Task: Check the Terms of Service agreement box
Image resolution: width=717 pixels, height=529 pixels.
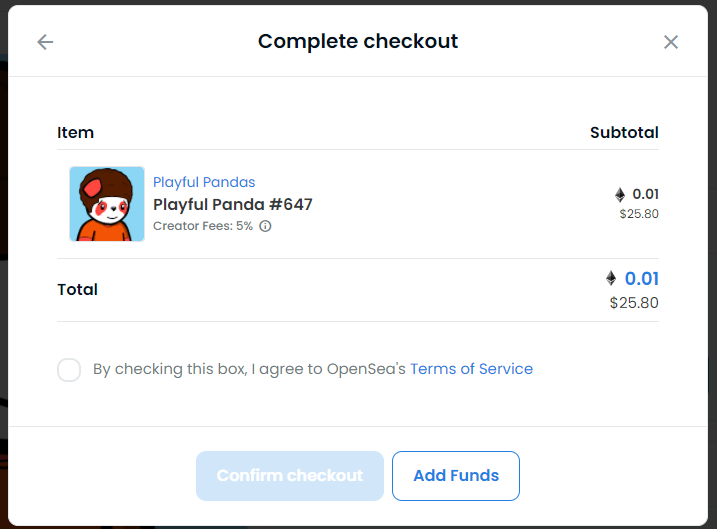Action: 69,369
